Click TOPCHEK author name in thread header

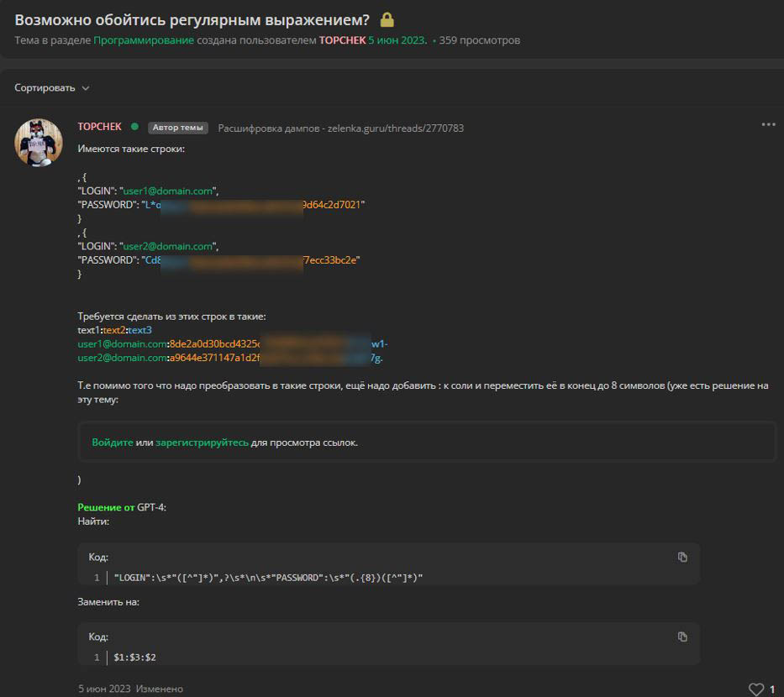(x=342, y=40)
